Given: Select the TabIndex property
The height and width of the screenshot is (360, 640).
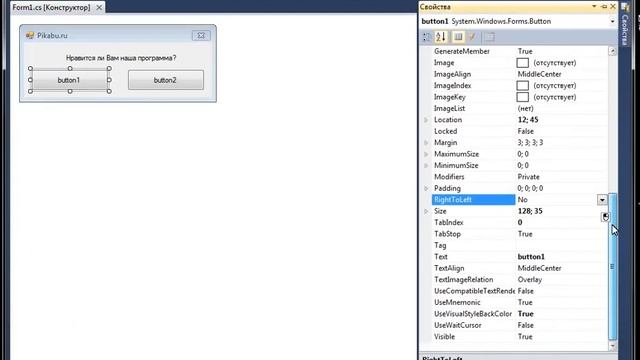Looking at the screenshot, I should [520, 223].
